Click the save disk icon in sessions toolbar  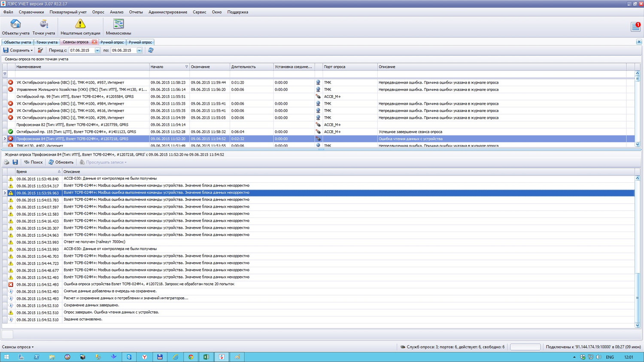[6, 50]
